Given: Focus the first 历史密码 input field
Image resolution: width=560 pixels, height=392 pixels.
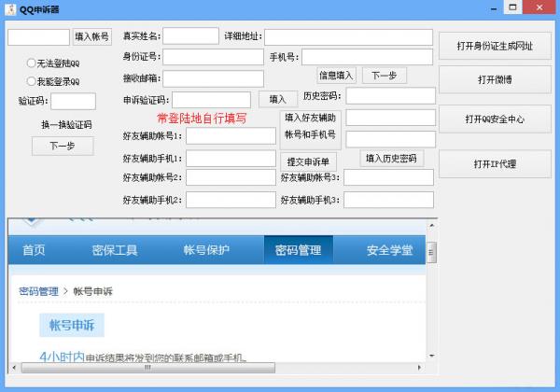Looking at the screenshot, I should (x=390, y=96).
